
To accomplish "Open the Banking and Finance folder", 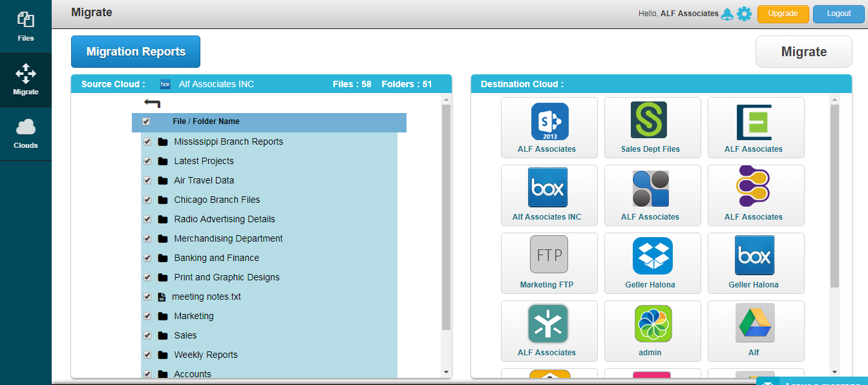I will (x=216, y=258).
